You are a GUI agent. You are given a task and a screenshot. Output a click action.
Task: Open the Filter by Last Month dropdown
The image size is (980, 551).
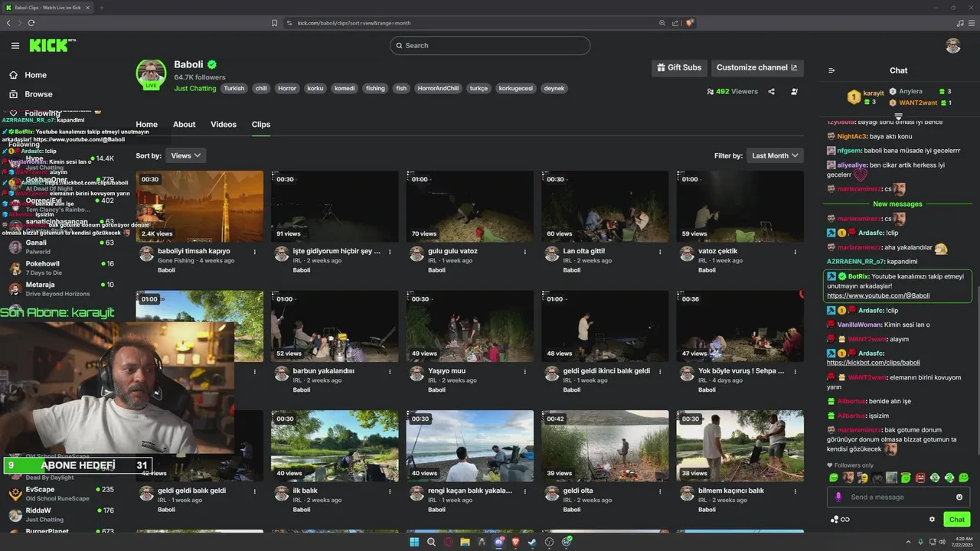[775, 155]
